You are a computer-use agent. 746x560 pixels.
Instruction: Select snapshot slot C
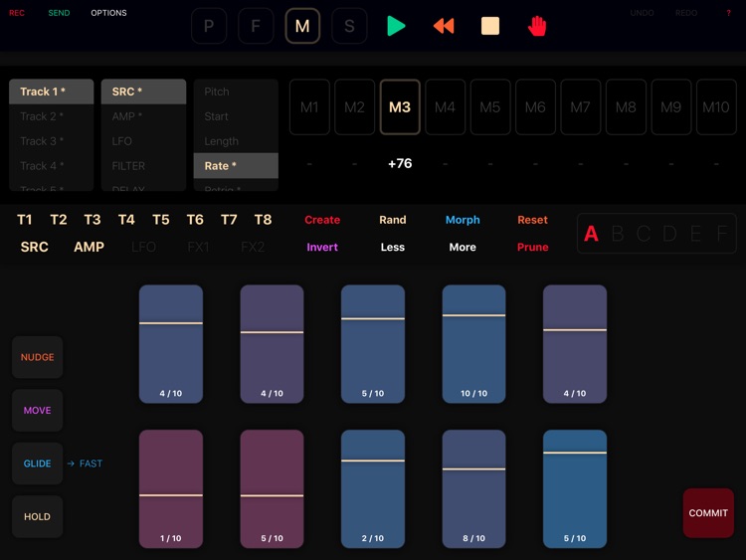644,234
